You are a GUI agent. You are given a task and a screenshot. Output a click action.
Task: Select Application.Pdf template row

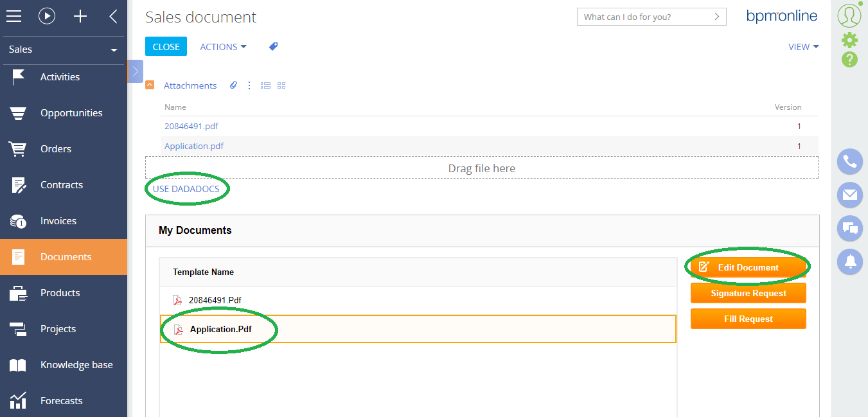(x=418, y=329)
